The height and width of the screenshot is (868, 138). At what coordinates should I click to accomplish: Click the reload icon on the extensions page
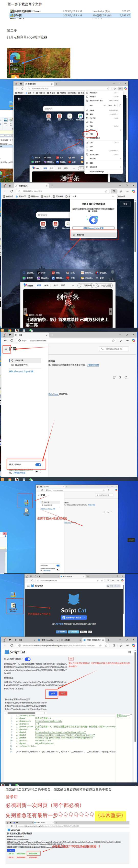pos(125,377)
